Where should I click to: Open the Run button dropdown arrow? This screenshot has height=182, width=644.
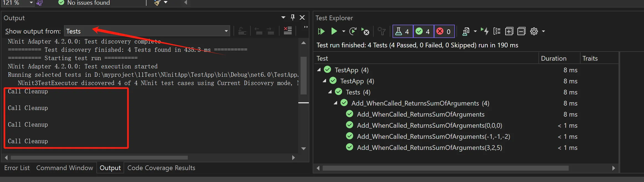(x=343, y=31)
